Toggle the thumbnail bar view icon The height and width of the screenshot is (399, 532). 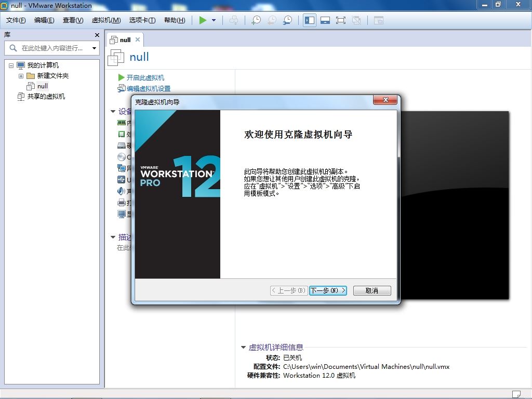point(325,20)
